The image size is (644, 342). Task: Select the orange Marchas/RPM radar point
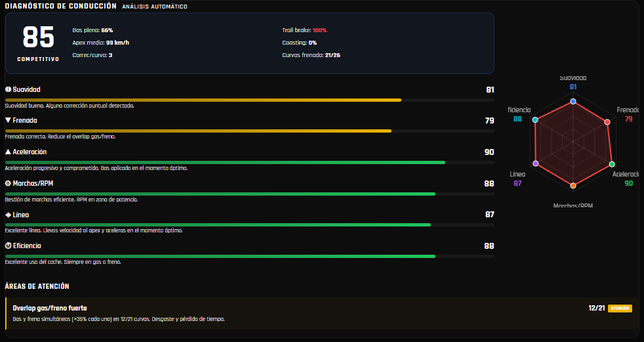pyautogui.click(x=573, y=186)
